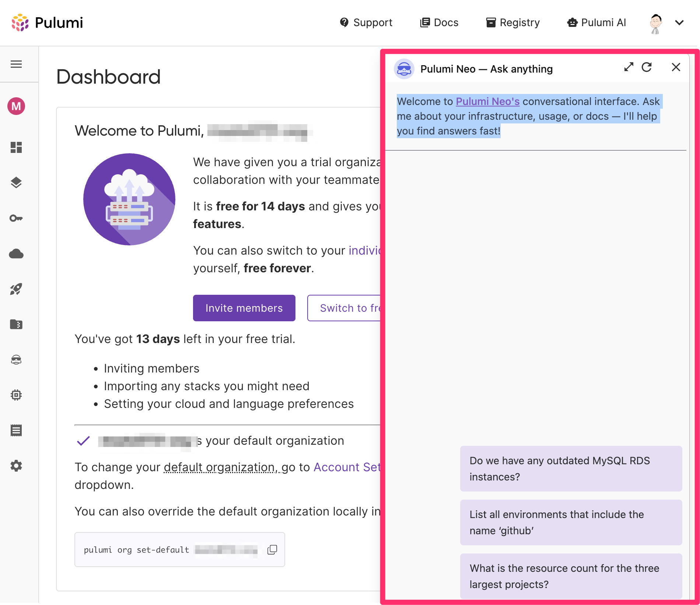Click Setting cloud and language preferences bullet

[x=229, y=404]
